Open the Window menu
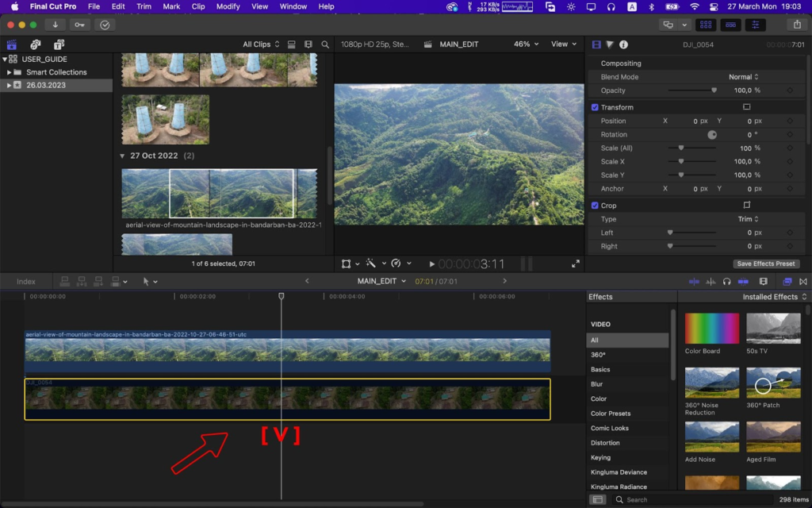 point(293,6)
